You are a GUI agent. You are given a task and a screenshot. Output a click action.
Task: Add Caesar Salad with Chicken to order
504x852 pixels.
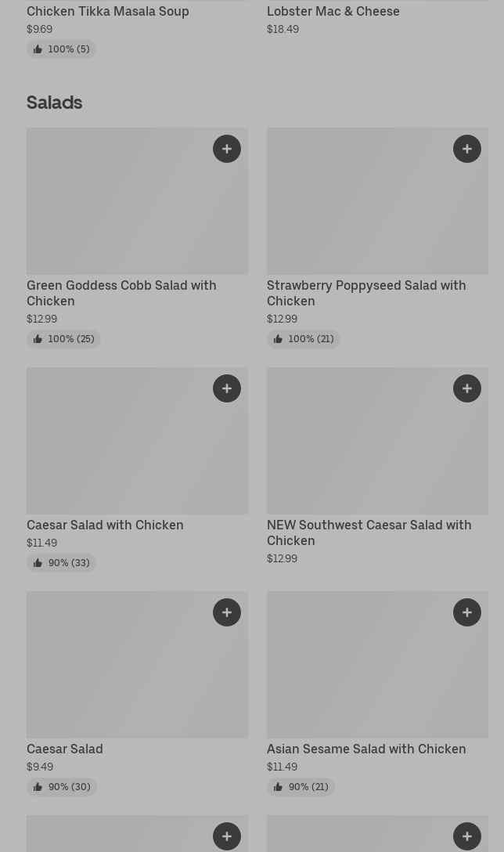click(x=227, y=388)
